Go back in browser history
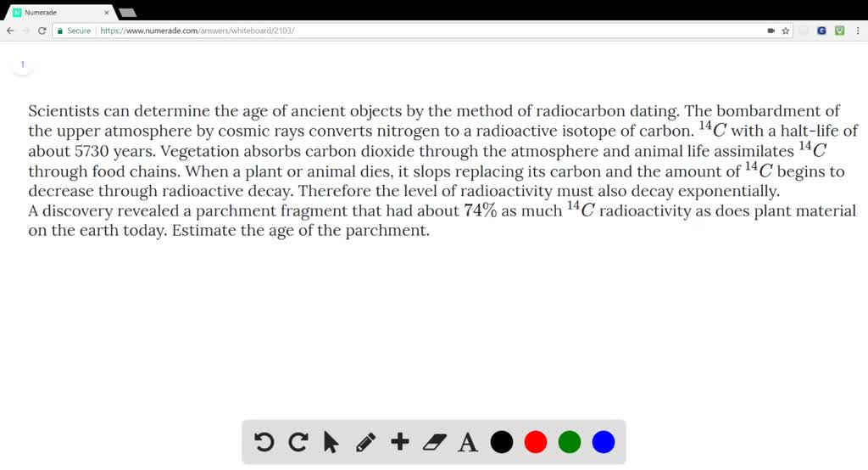This screenshot has width=868, height=470. [10, 31]
